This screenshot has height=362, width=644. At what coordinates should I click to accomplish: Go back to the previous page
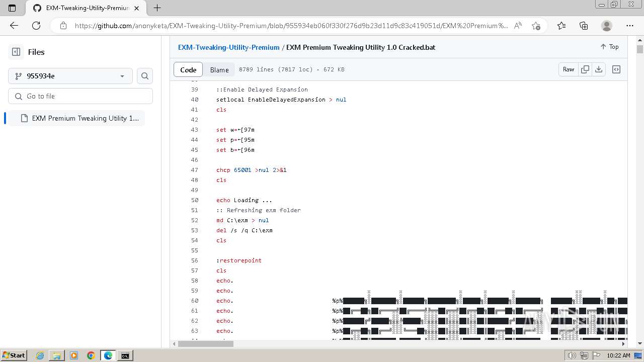click(14, 26)
